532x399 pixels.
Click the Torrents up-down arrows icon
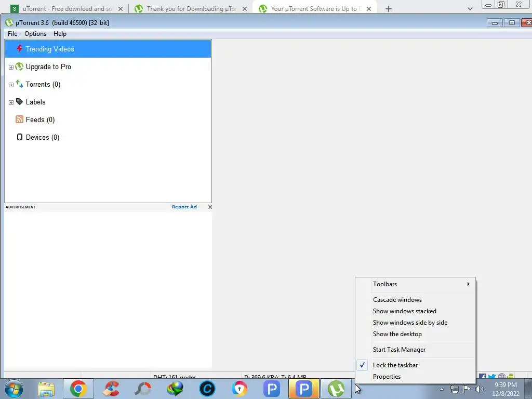tap(19, 84)
